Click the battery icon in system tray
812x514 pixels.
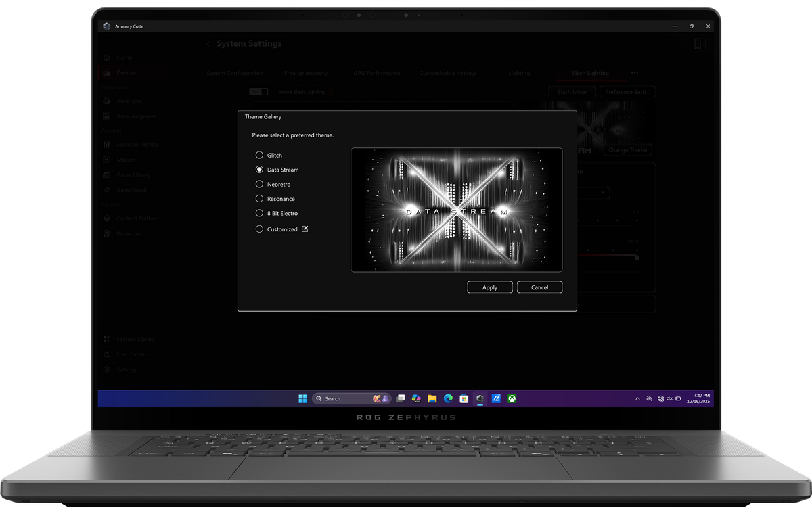[679, 399]
